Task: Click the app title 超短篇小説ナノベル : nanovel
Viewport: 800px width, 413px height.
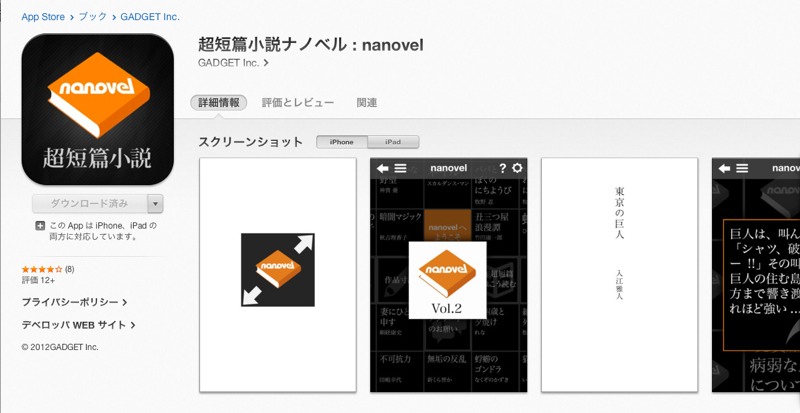Action: coord(311,45)
